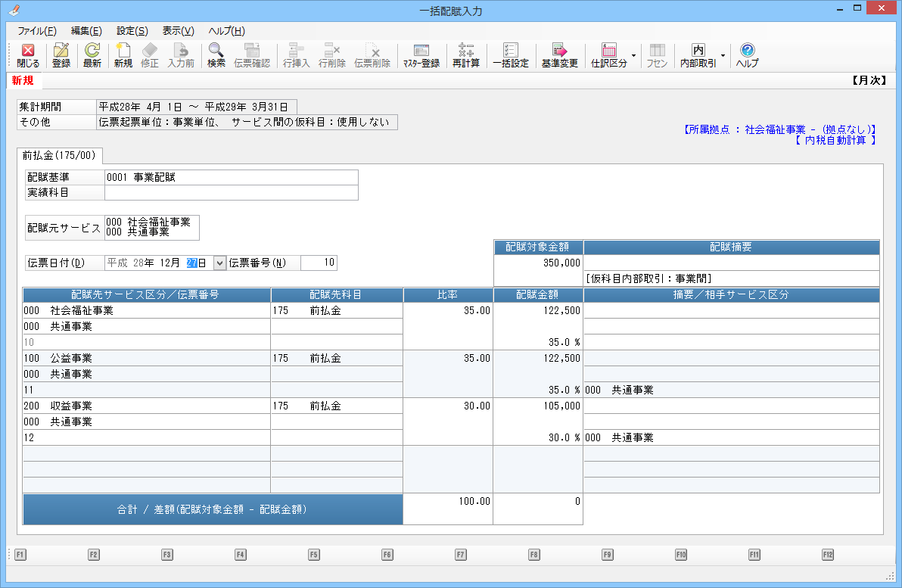Screen dimensions: 902x588
Task: Create a new slip with 新規 icon
Action: [x=123, y=55]
